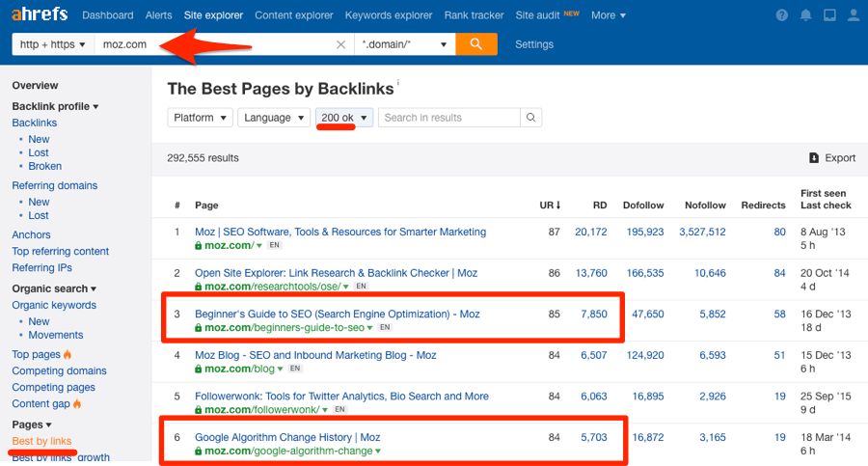Image resolution: width=868 pixels, height=466 pixels.
Task: Expand the More menu in top navigation
Action: point(608,15)
